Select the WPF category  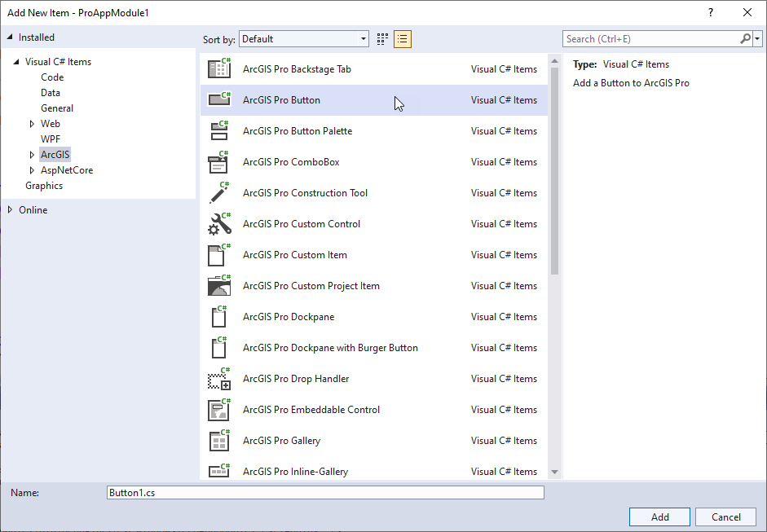coord(51,139)
